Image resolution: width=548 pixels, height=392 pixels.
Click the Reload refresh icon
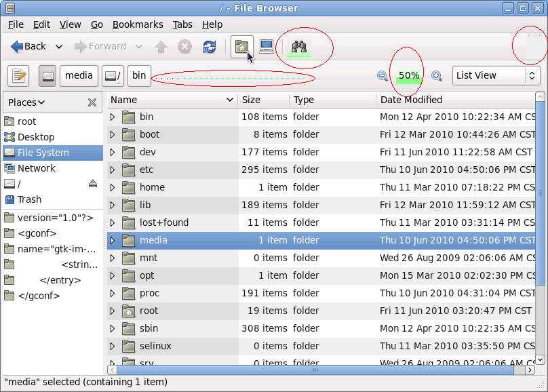[x=210, y=47]
